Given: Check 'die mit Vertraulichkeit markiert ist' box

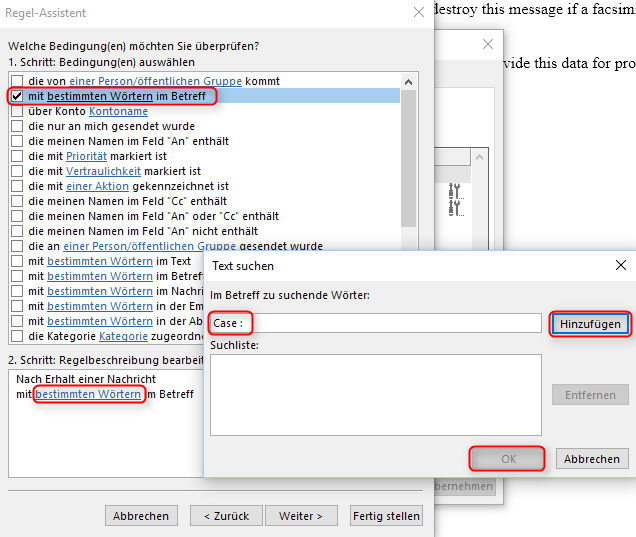Looking at the screenshot, I should pos(17,171).
